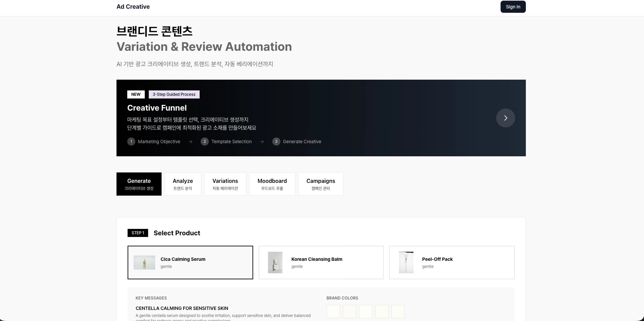This screenshot has height=321, width=644.
Task: Click the Cica Calming Serum product image
Action: coord(144,263)
